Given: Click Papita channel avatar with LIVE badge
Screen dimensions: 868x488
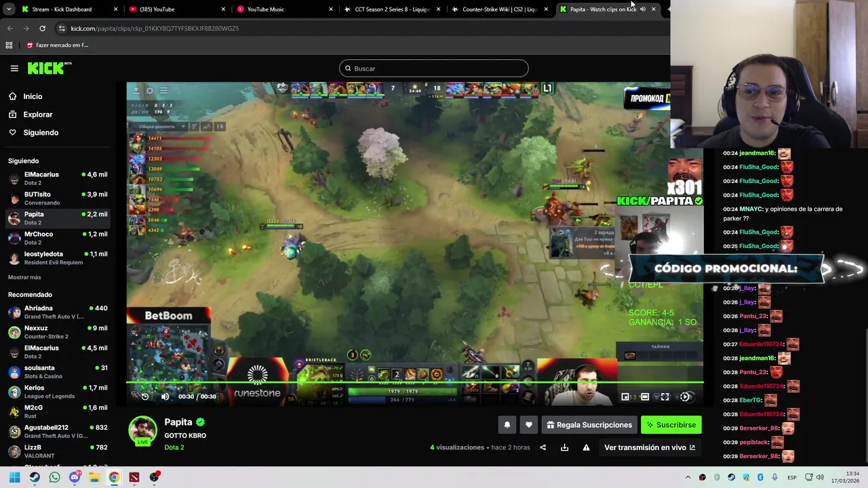Looking at the screenshot, I should 142,432.
